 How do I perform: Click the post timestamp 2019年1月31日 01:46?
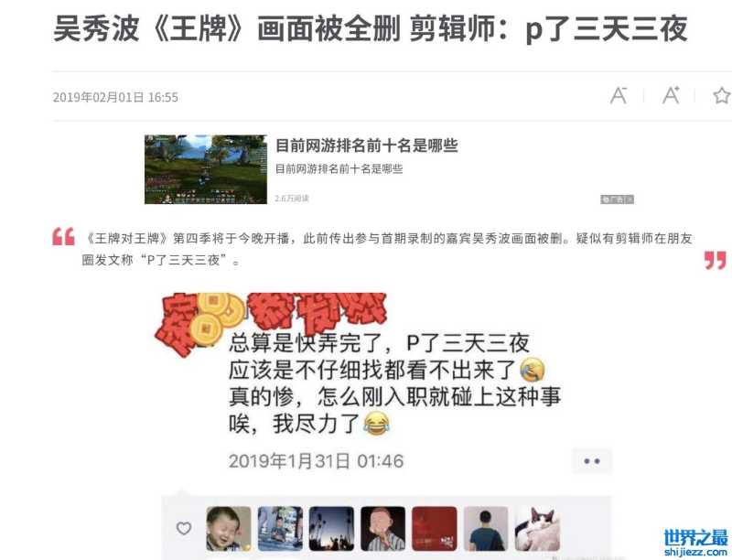coord(316,461)
